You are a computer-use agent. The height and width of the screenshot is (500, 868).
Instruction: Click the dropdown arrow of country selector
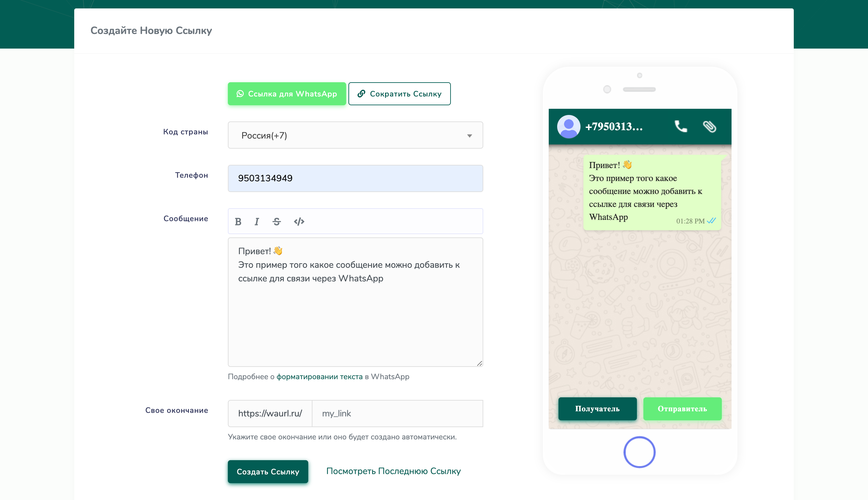pyautogui.click(x=469, y=136)
